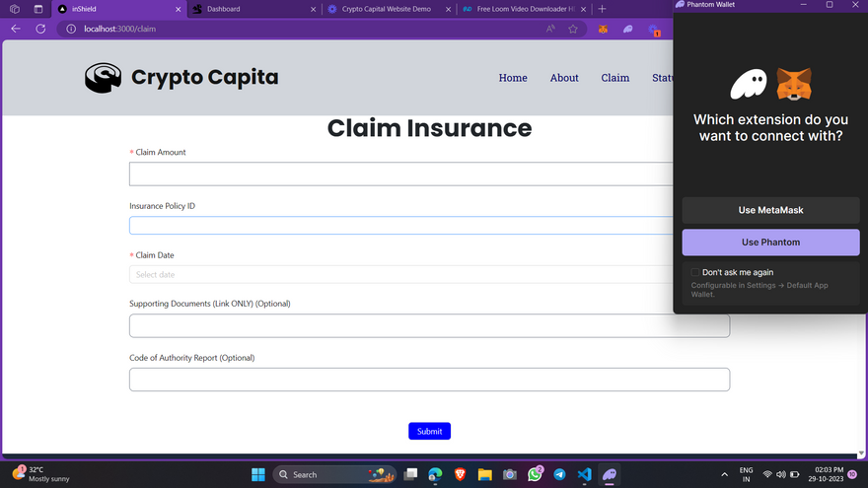Go to the Home navigation link
This screenshot has width=868, height=488.
tap(513, 78)
